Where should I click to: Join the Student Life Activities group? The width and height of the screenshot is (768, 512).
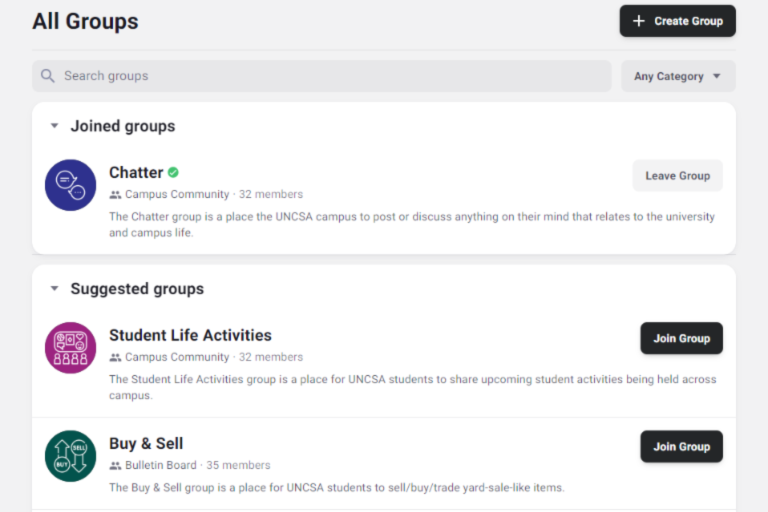681,338
